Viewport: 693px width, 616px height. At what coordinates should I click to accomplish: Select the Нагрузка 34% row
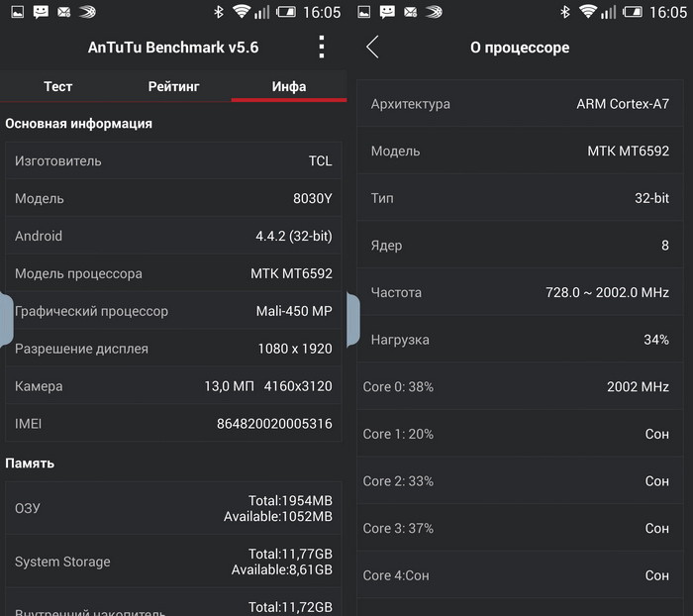520,340
